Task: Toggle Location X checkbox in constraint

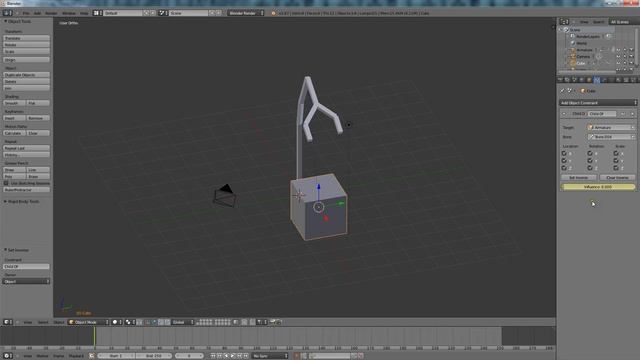Action: [x=564, y=153]
